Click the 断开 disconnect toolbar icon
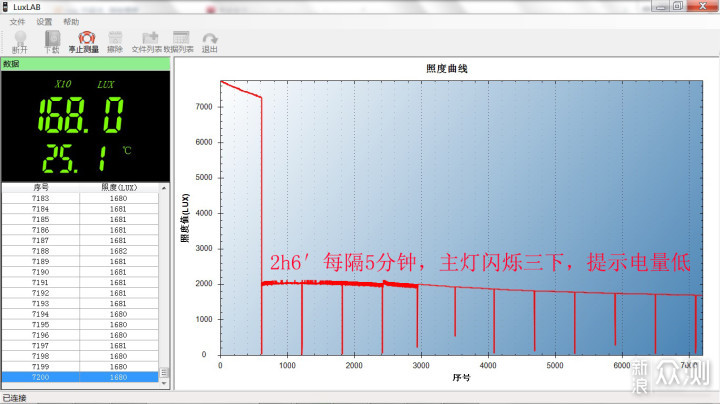The width and height of the screenshot is (720, 404). pyautogui.click(x=20, y=42)
